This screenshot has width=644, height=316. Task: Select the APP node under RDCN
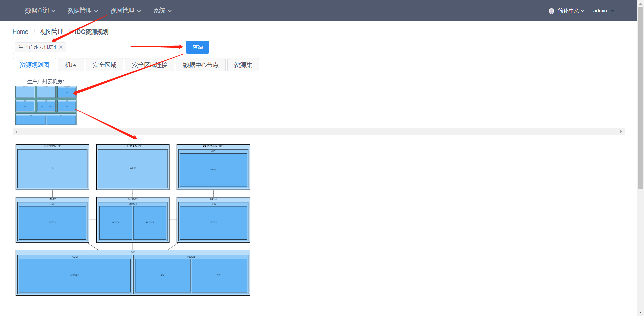coord(219,275)
